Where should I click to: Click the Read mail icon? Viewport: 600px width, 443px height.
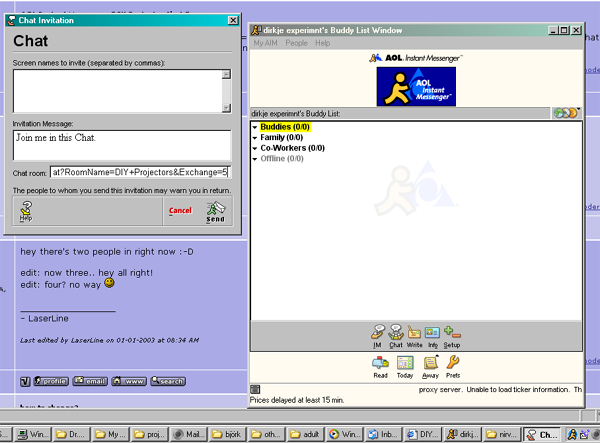(x=380, y=367)
